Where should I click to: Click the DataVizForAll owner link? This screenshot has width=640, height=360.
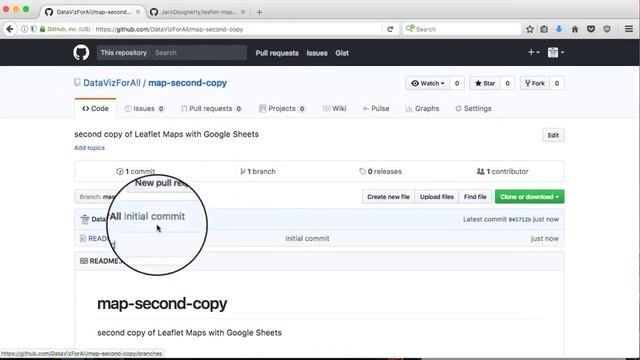pos(112,83)
